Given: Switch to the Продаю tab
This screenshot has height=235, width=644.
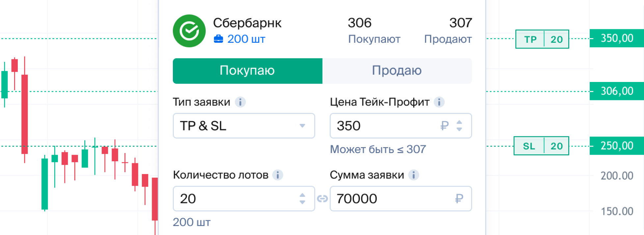Looking at the screenshot, I should [x=397, y=71].
